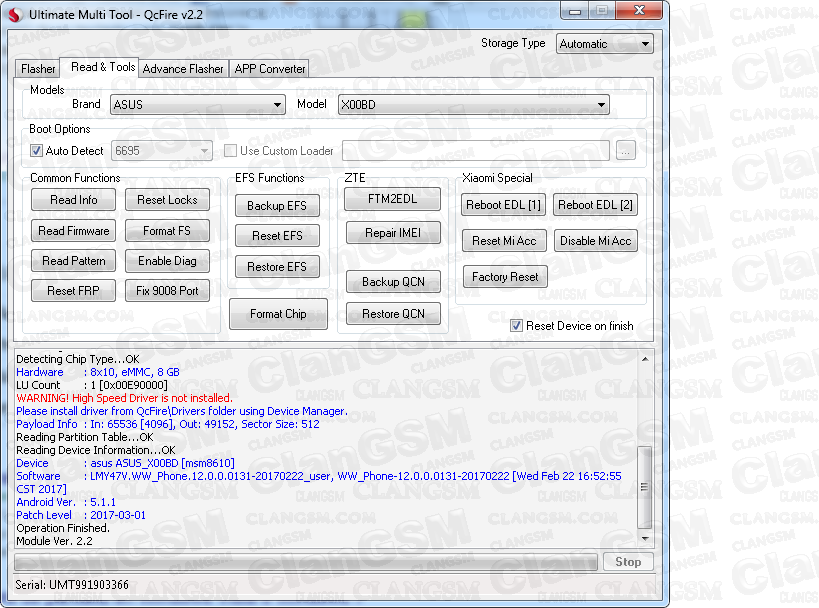The width and height of the screenshot is (819, 608).
Task: Click the Backup QCN button
Action: pyautogui.click(x=393, y=282)
